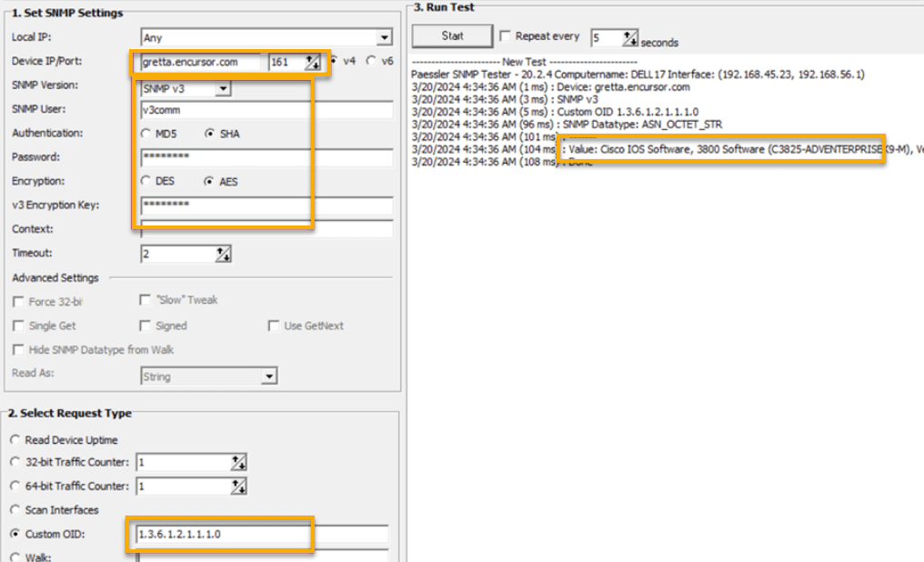Click the Device IP hostname field
Viewport: 924px width, 562px height.
[x=200, y=63]
